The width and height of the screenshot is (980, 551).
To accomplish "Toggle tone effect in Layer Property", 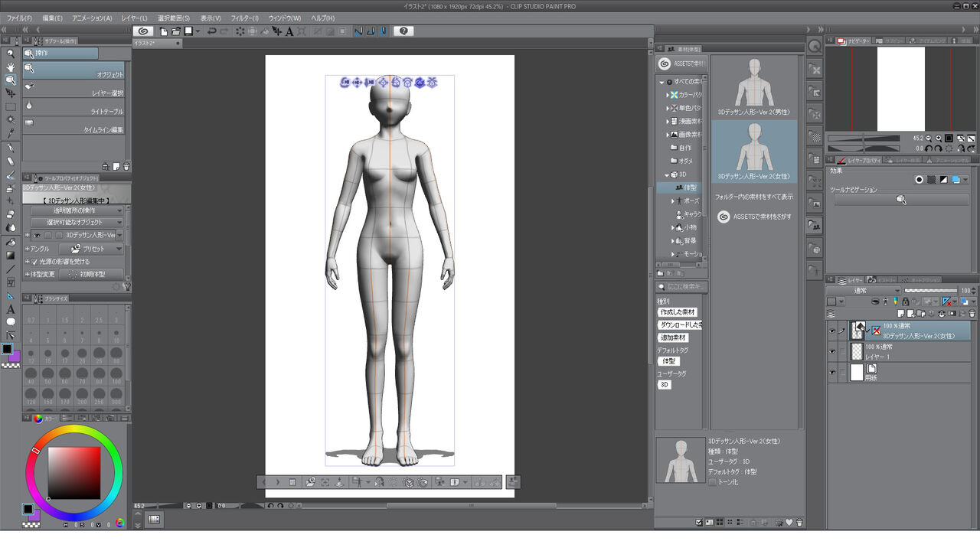I will 932,180.
